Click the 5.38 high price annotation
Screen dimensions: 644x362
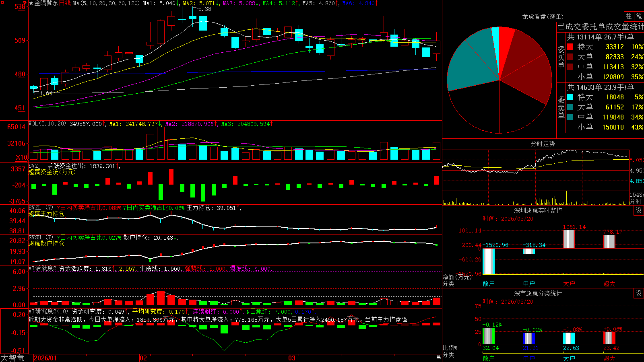(205, 9)
